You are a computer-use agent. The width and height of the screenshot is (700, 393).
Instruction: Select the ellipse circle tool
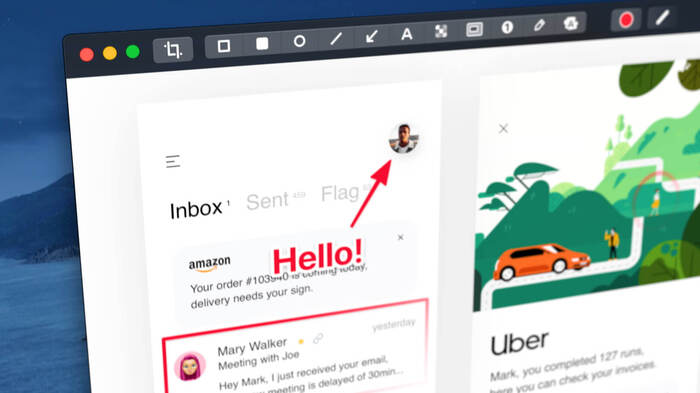(x=300, y=41)
